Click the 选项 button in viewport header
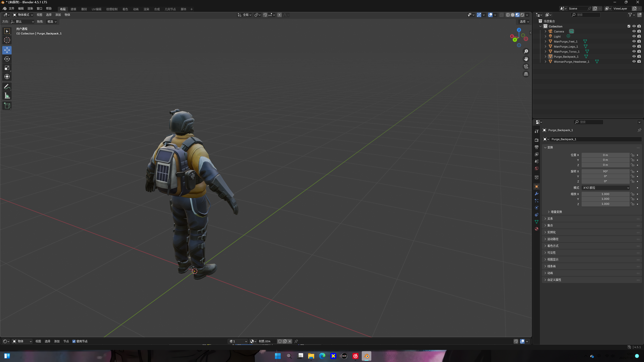 (525, 22)
